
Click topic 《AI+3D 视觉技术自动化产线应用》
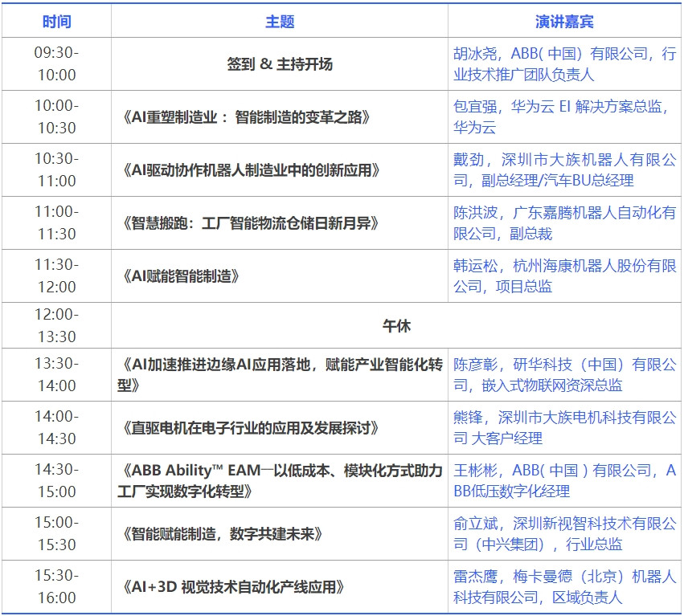(280, 586)
